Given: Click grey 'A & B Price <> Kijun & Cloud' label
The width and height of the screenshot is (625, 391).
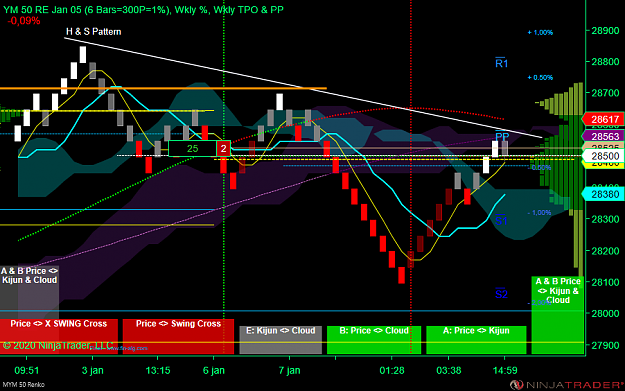Looking at the screenshot, I should point(29,275).
